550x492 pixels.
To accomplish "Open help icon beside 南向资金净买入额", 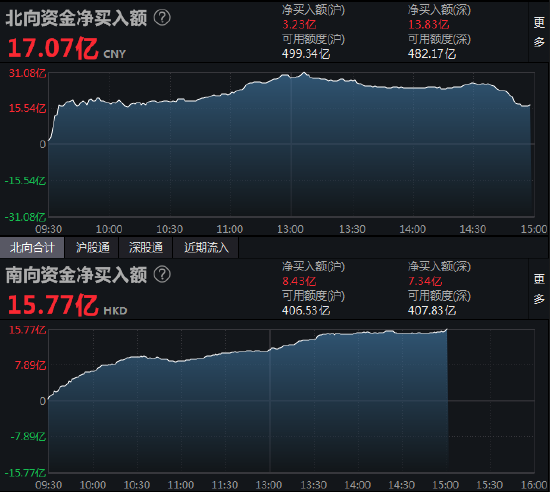I will click(x=162, y=274).
